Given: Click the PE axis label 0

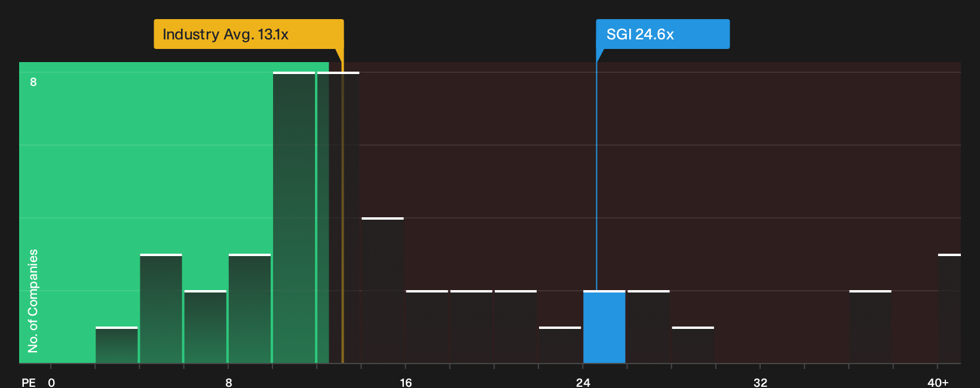Looking at the screenshot, I should pyautogui.click(x=51, y=382).
